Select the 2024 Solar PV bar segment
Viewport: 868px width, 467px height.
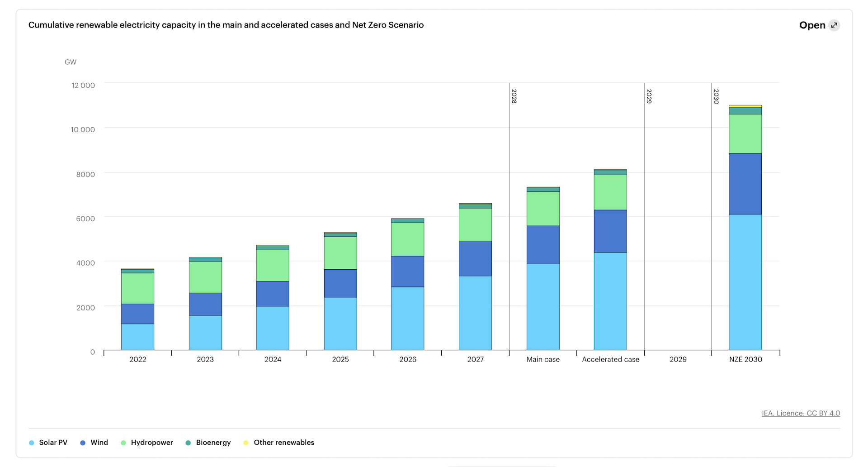pyautogui.click(x=273, y=328)
